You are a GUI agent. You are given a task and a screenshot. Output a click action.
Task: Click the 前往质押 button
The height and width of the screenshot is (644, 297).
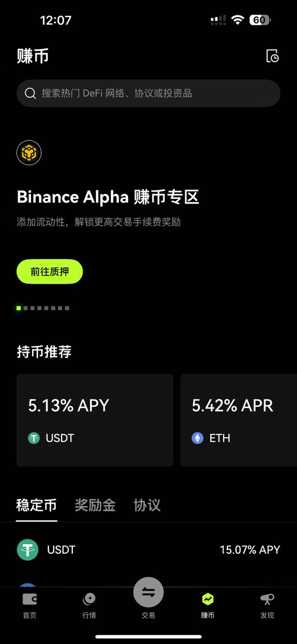tap(50, 272)
